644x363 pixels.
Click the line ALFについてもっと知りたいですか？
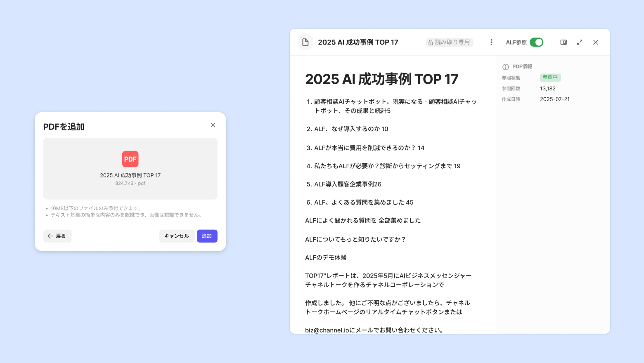356,239
